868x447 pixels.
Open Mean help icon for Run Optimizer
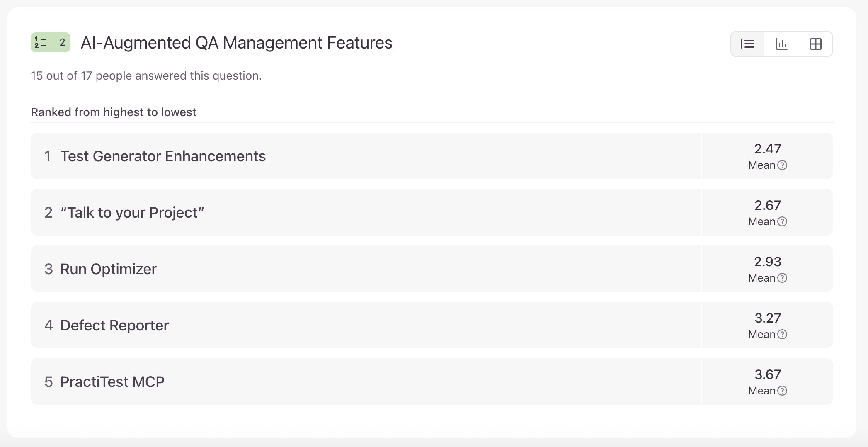point(782,278)
